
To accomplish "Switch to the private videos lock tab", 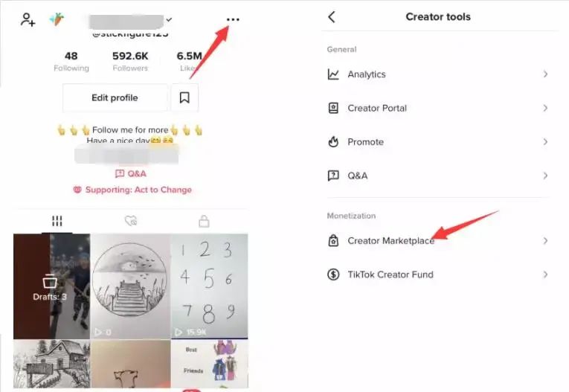I will pos(204,221).
